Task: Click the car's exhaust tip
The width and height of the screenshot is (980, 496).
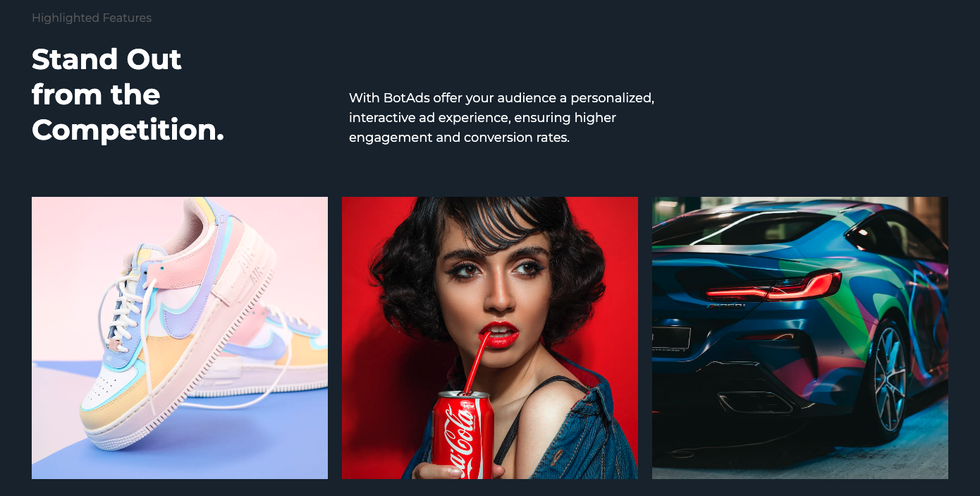Action: 755,401
